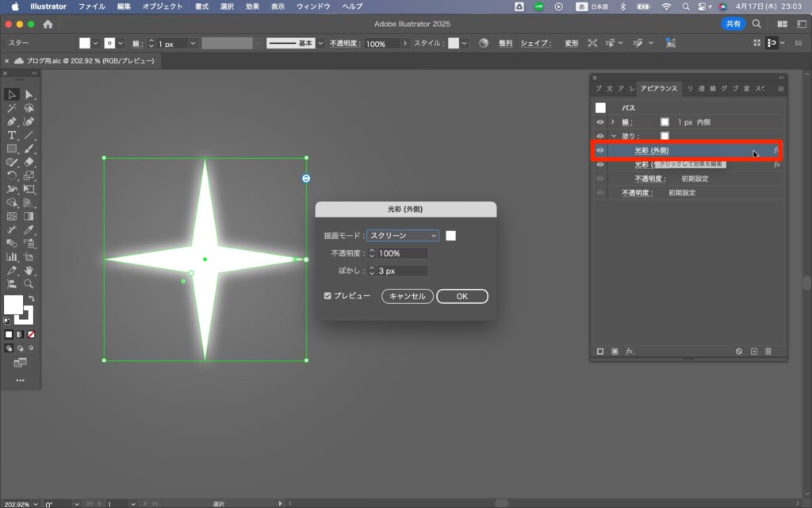Open the 効果 menu
Screen dimensions: 812x508
click(252, 6)
